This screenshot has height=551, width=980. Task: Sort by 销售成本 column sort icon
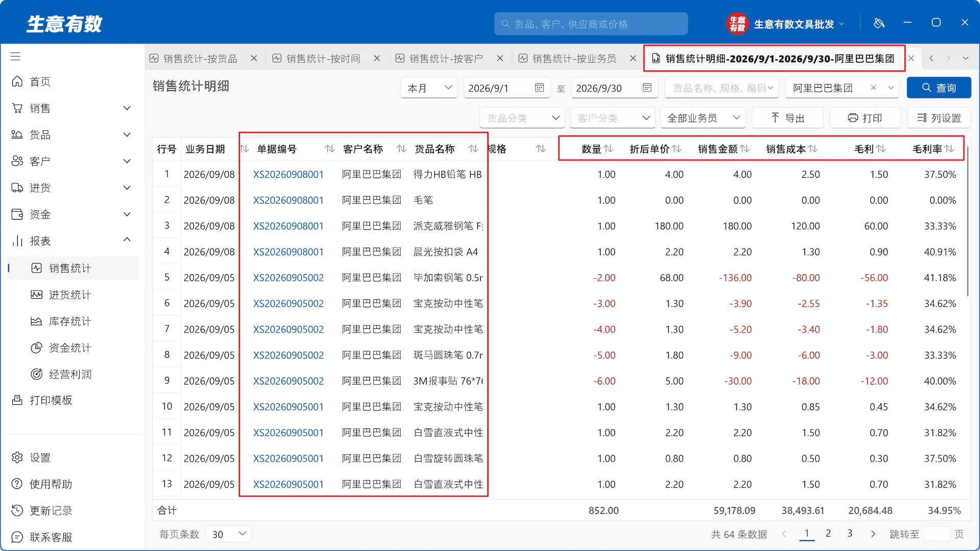point(813,149)
